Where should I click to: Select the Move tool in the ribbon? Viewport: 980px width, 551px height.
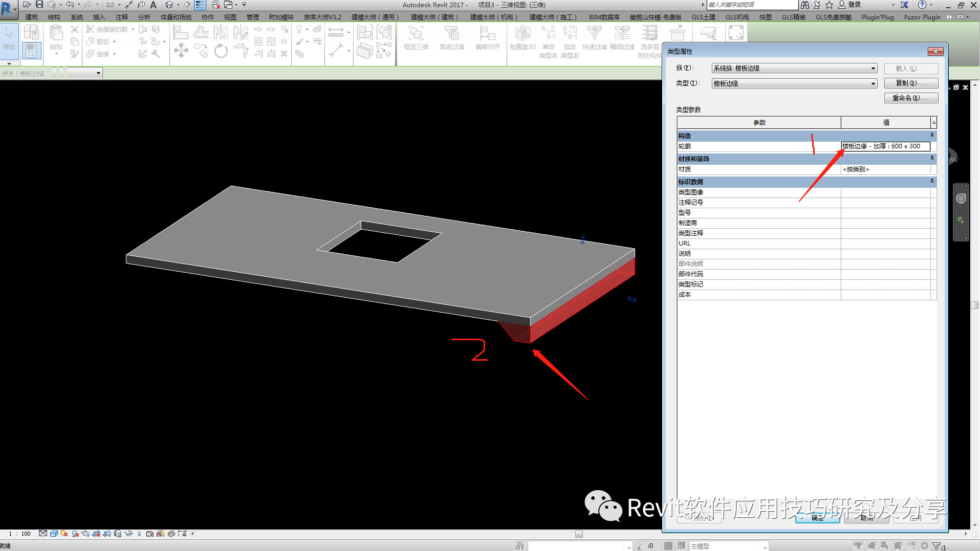coord(181,51)
